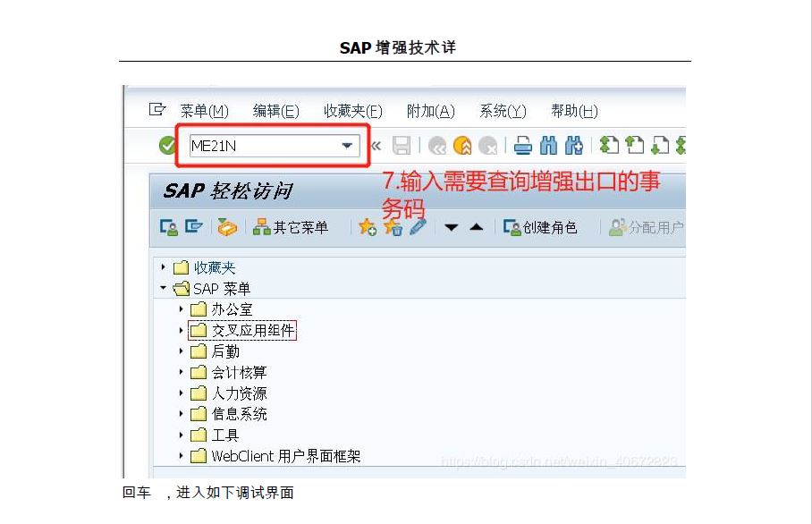Open the 系统(Y) menu
The image size is (812, 524).
tap(503, 111)
